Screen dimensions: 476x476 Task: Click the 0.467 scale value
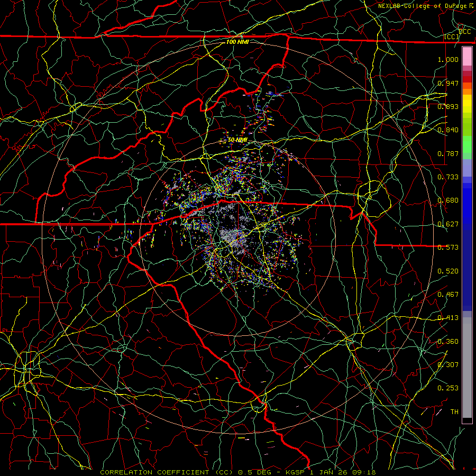tap(448, 295)
